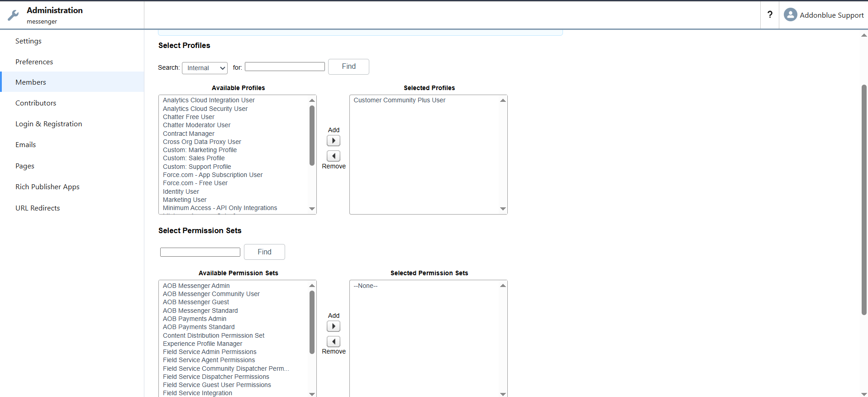Viewport: 868px width, 397px height.
Task: Open URL Redirects in the sidebar
Action: click(x=38, y=208)
